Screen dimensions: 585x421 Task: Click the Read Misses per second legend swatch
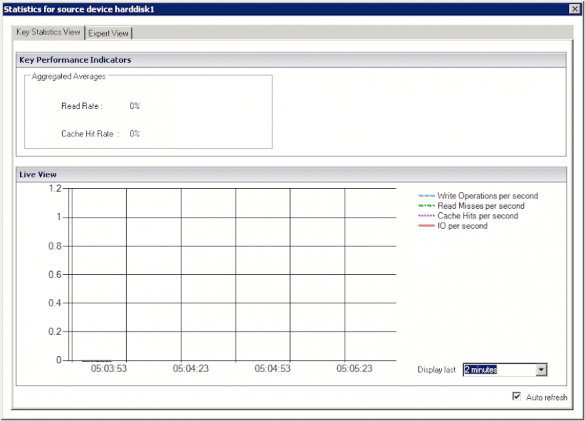426,206
